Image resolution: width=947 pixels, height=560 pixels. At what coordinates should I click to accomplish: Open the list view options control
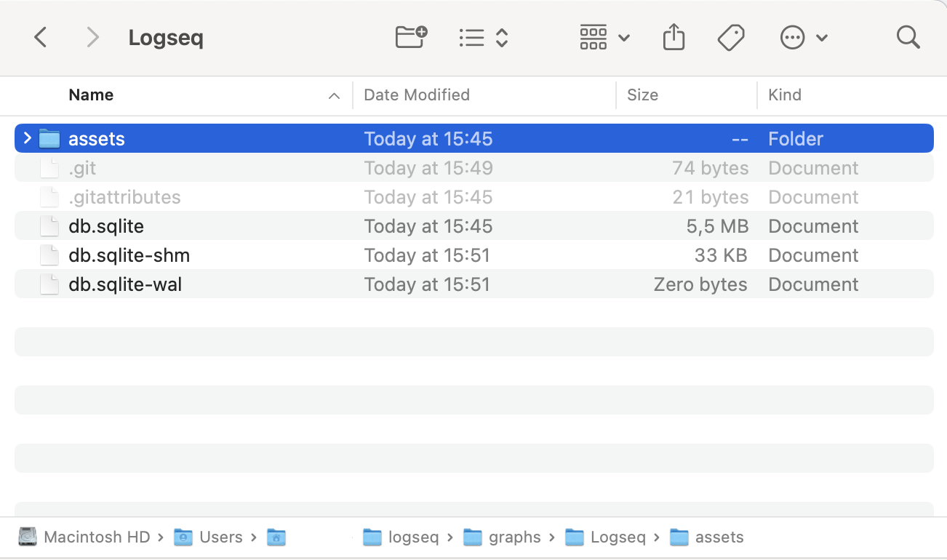pyautogui.click(x=483, y=37)
